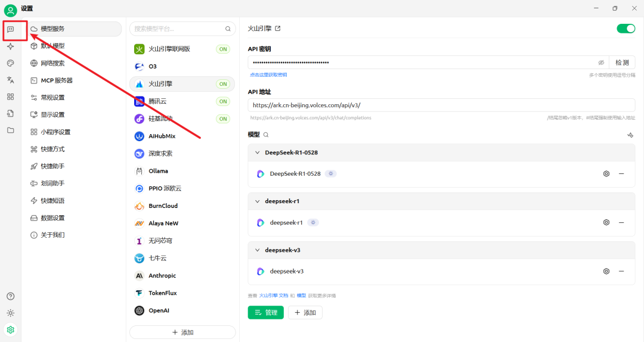Select 深度求索 provider in list
Image resolution: width=644 pixels, height=342 pixels.
(182, 154)
